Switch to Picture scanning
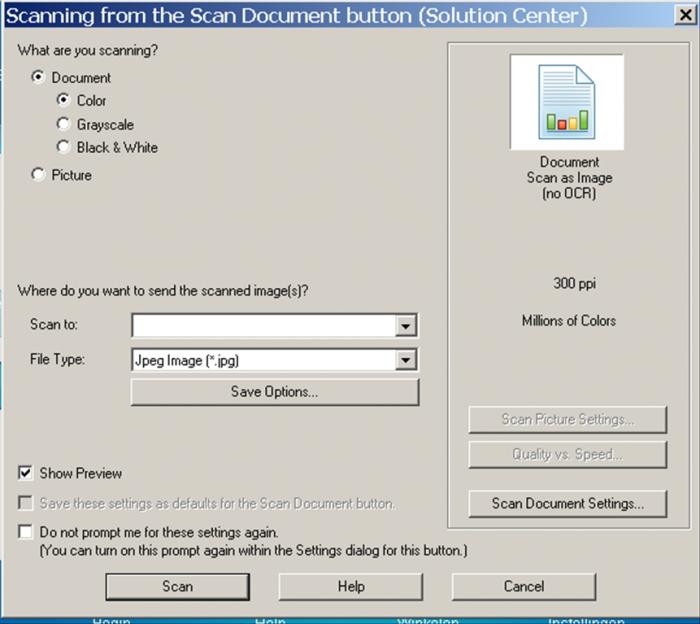Image resolution: width=700 pixels, height=624 pixels. (38, 175)
